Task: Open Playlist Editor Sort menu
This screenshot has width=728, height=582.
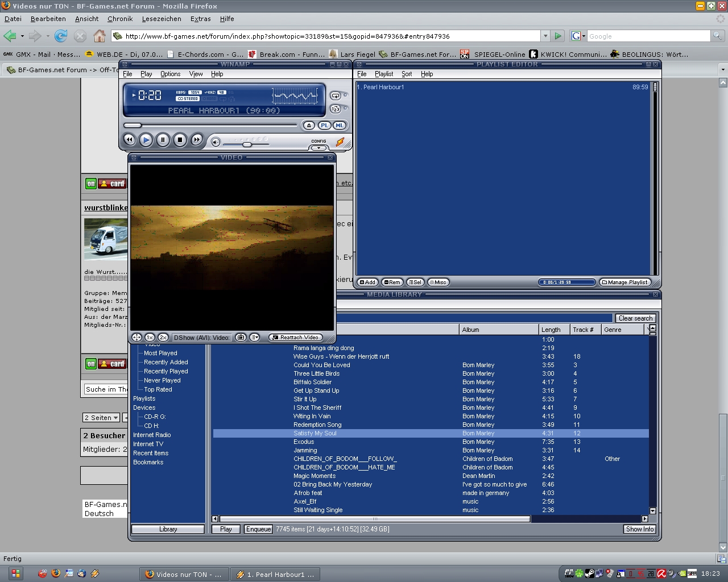Action: point(407,74)
